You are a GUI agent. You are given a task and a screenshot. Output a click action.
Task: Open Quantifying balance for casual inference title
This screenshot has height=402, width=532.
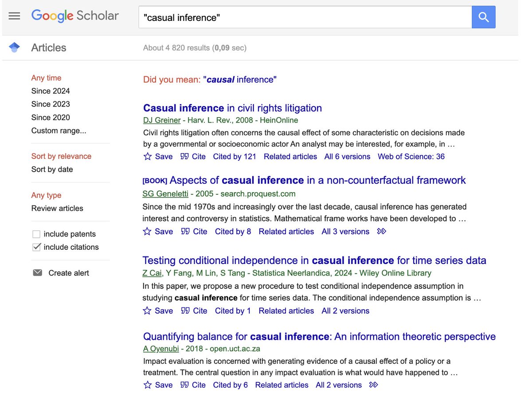(x=319, y=337)
